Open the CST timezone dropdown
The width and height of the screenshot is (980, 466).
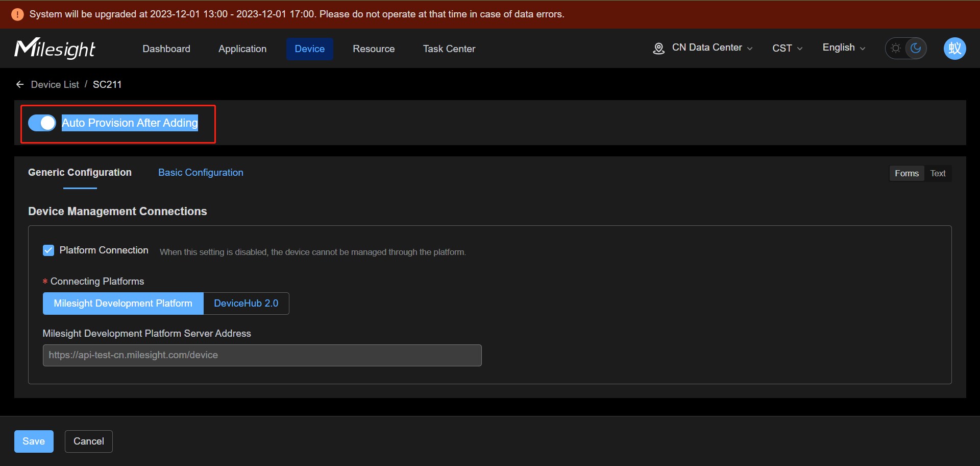[788, 49]
